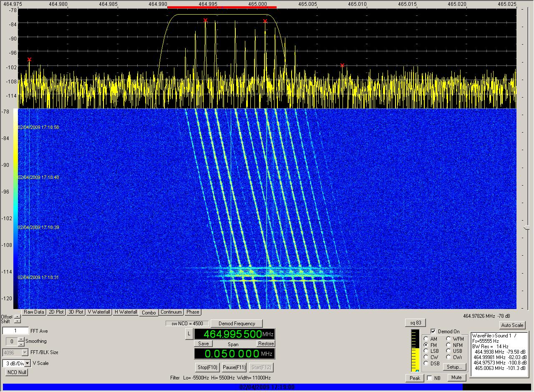
Task: Click the L lock button beside frequency display
Action: click(189, 334)
